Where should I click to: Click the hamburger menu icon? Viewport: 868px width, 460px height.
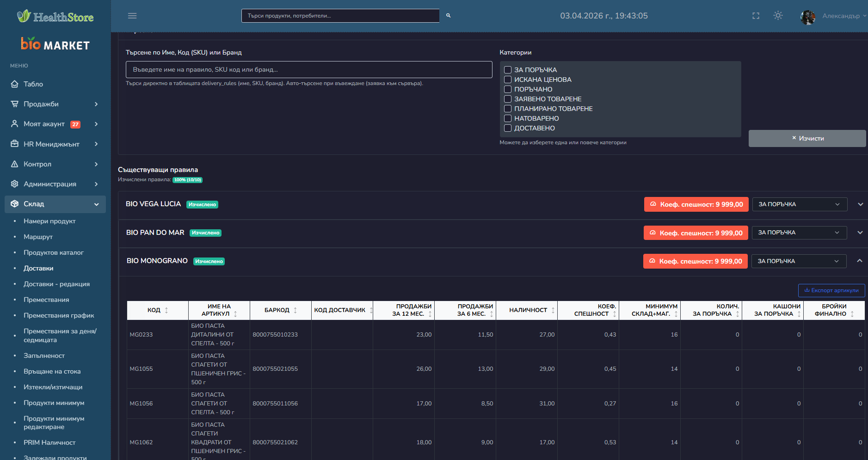132,16
